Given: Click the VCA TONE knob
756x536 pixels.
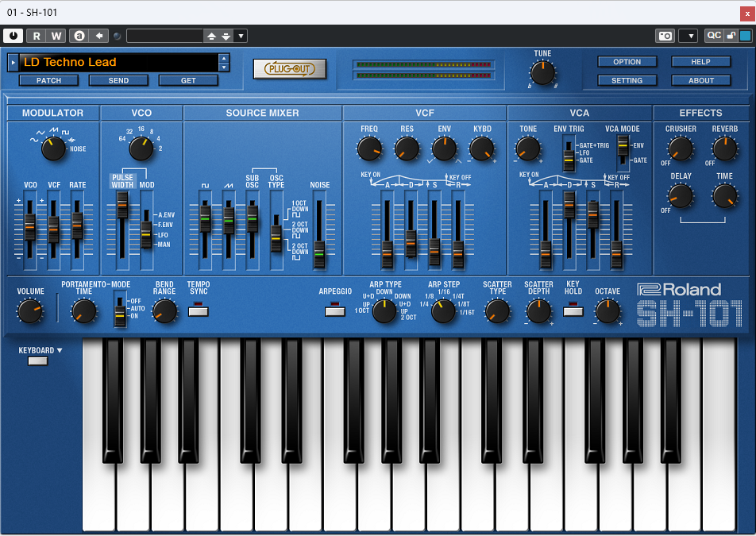Looking at the screenshot, I should point(528,148).
